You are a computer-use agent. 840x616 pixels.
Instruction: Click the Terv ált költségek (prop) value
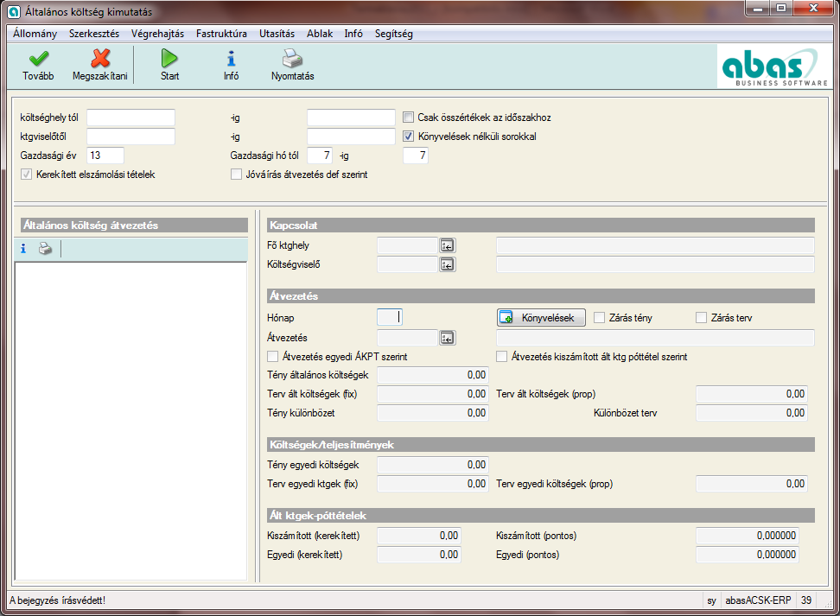752,394
